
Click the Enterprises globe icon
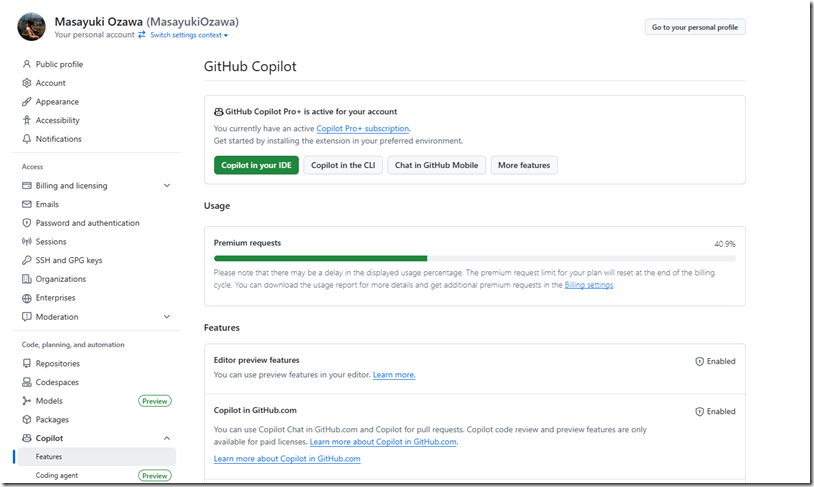26,298
